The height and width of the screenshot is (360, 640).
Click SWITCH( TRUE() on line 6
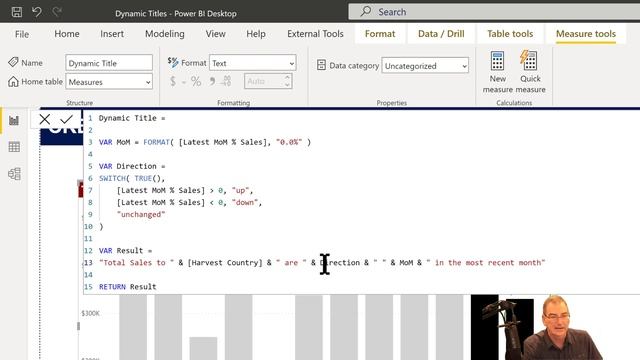[x=131, y=178]
